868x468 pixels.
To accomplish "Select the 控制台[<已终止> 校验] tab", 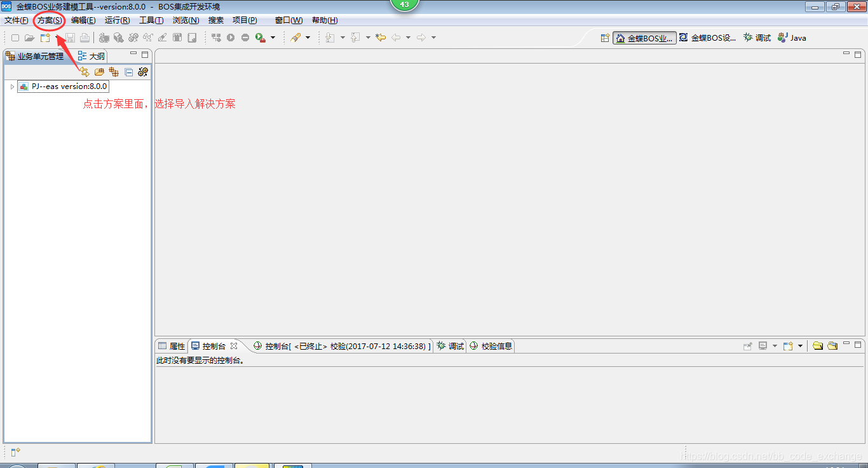I will click(x=342, y=346).
